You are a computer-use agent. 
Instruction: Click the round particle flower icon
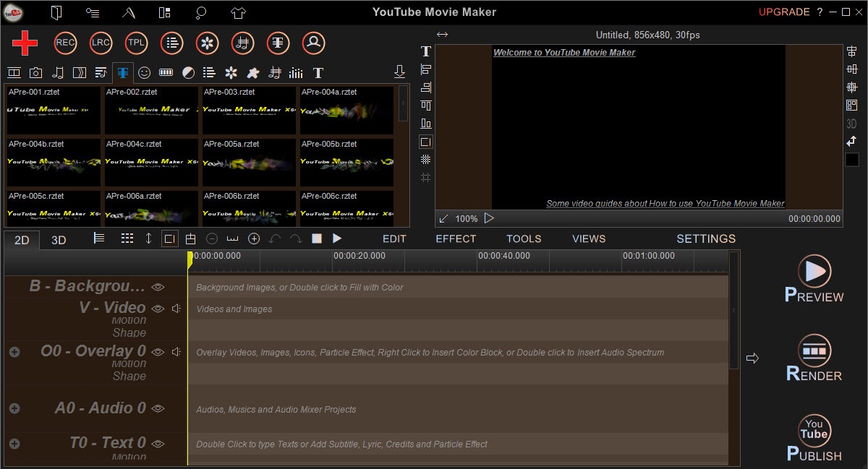(207, 43)
